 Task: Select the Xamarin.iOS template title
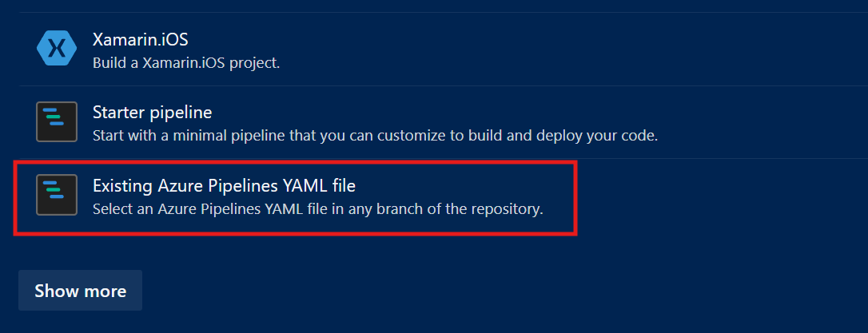pyautogui.click(x=140, y=39)
